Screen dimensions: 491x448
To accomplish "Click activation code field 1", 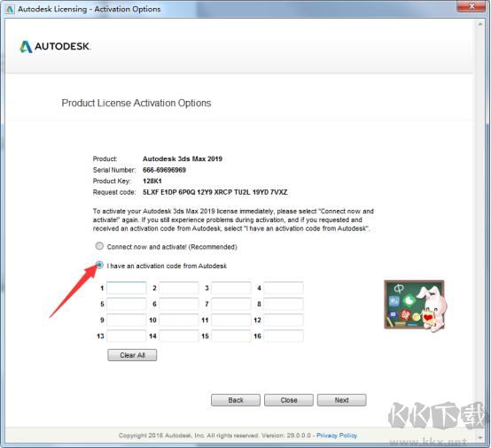I will [127, 288].
